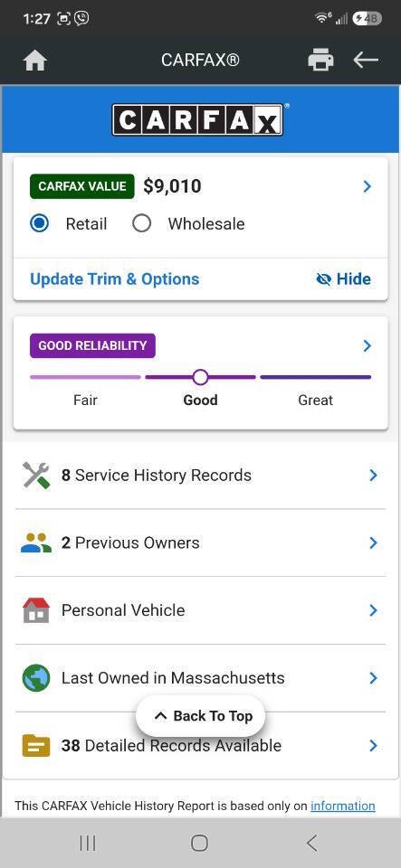Click the reliability slider knob
This screenshot has height=868, width=401.
point(201,378)
